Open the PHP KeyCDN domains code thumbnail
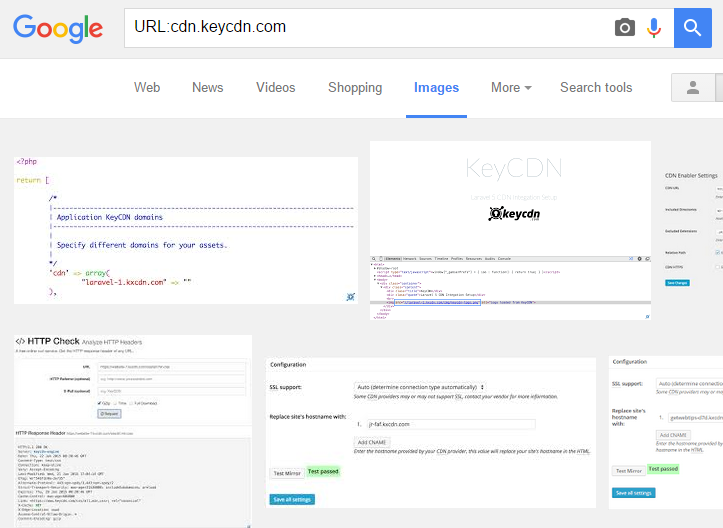This screenshot has width=723, height=528. [186, 230]
